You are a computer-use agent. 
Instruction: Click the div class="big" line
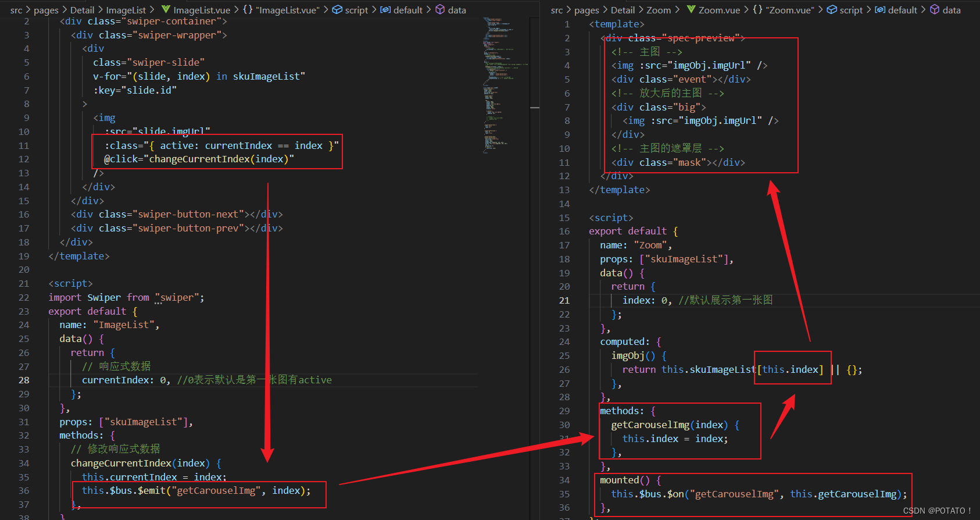(x=659, y=107)
